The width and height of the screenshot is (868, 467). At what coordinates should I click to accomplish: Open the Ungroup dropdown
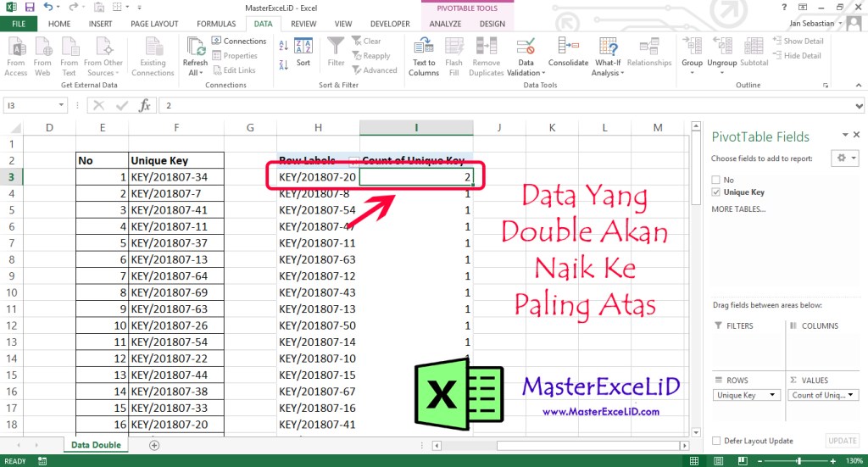point(722,73)
